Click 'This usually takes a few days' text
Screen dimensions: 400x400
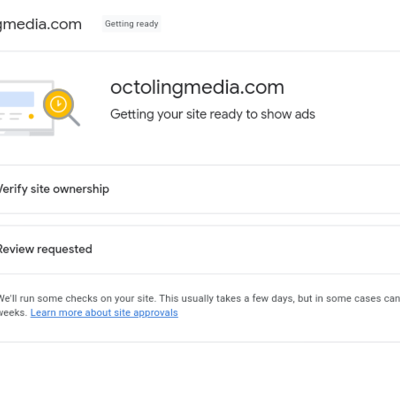point(227,298)
